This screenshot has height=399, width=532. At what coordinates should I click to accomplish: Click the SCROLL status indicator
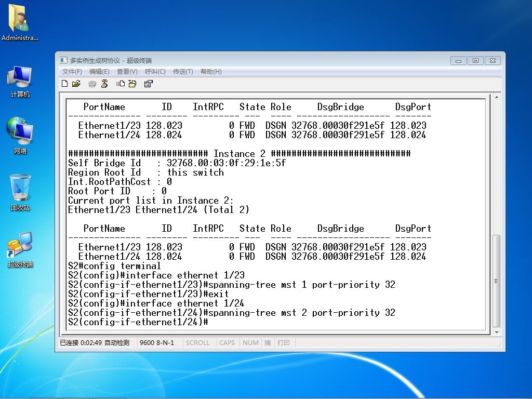(x=197, y=343)
